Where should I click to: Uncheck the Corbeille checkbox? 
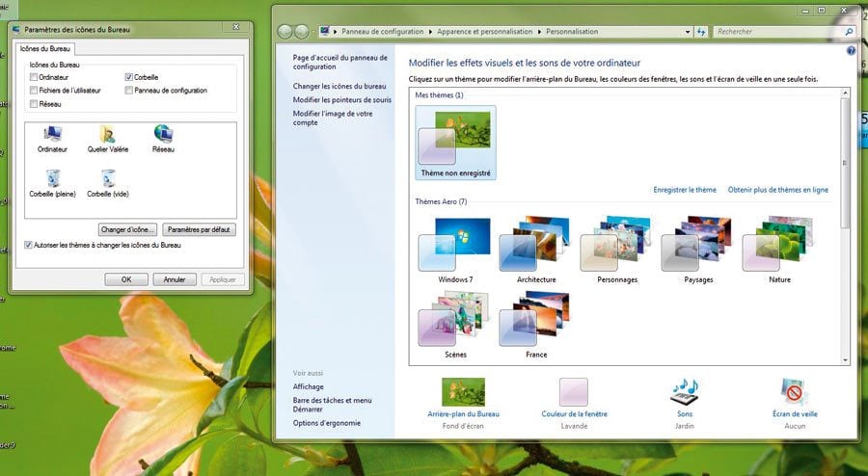(x=129, y=77)
